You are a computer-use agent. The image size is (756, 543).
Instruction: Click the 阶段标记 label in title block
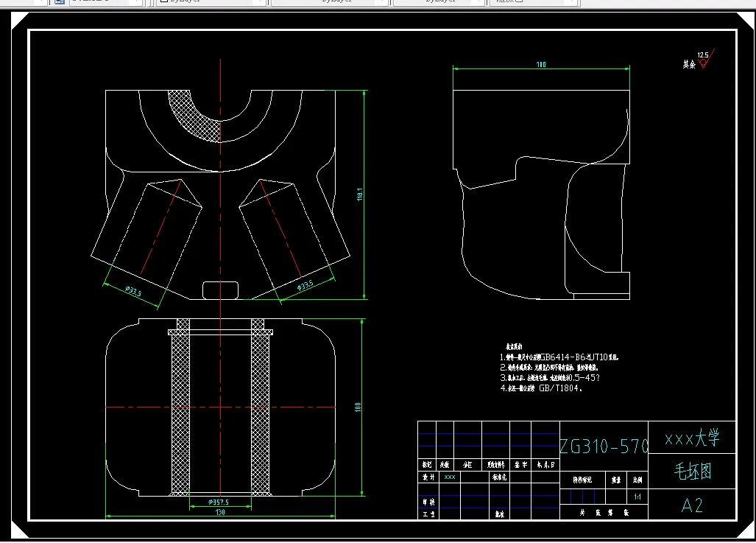pos(582,480)
